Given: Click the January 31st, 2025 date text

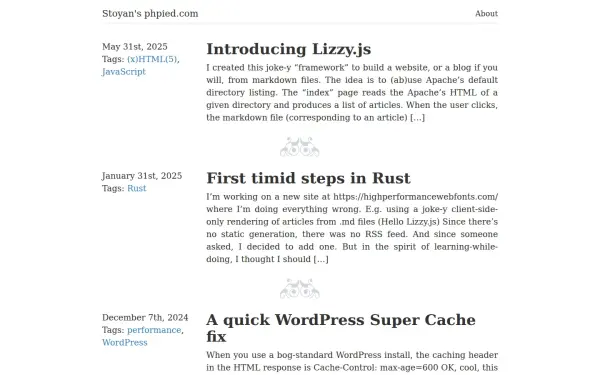Looking at the screenshot, I should [142, 176].
